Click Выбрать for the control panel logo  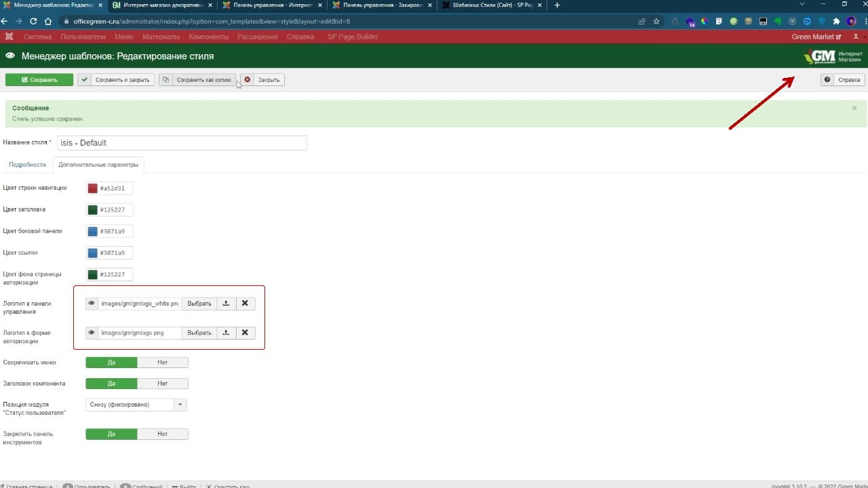[199, 304]
